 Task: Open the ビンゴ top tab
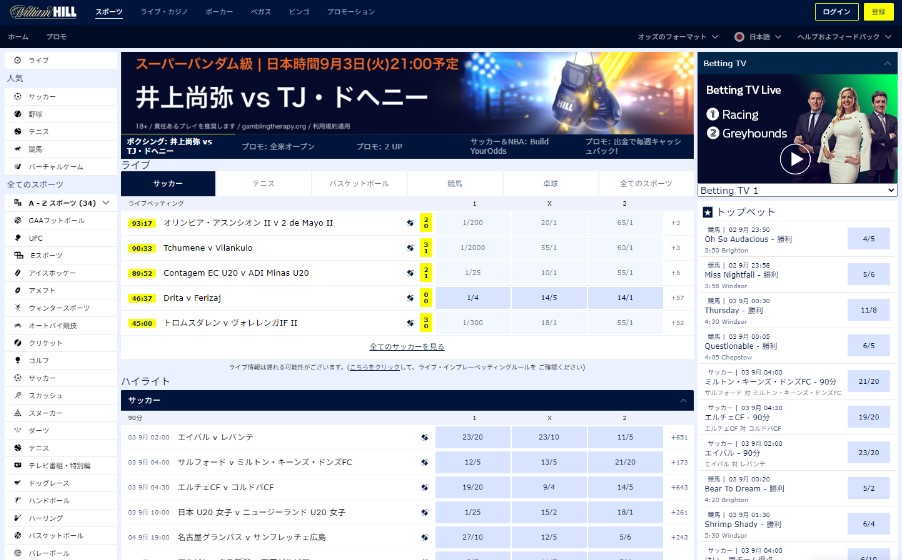tap(299, 12)
